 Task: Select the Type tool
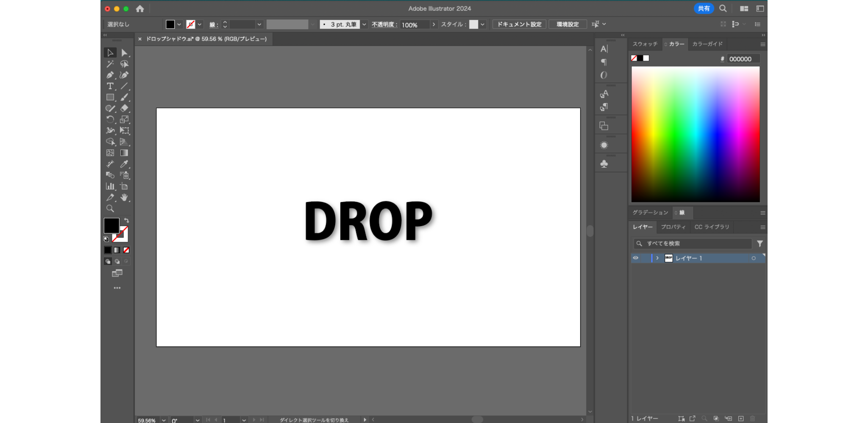coord(110,86)
